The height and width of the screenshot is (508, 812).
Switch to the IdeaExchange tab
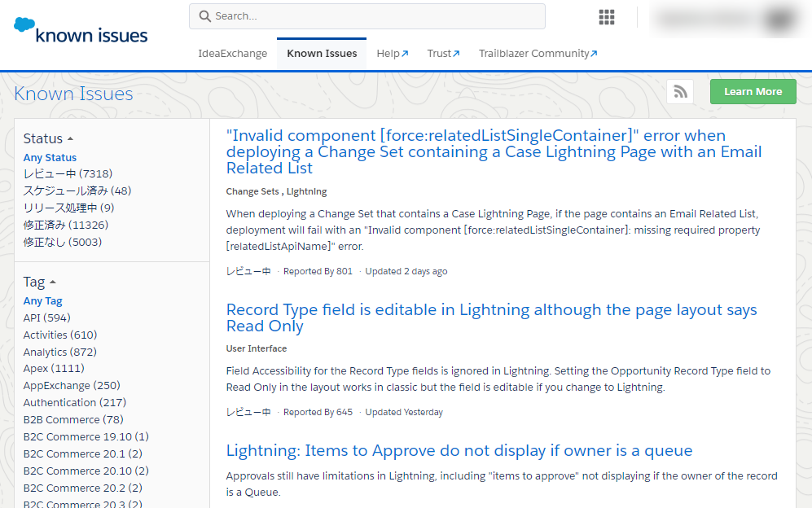233,52
